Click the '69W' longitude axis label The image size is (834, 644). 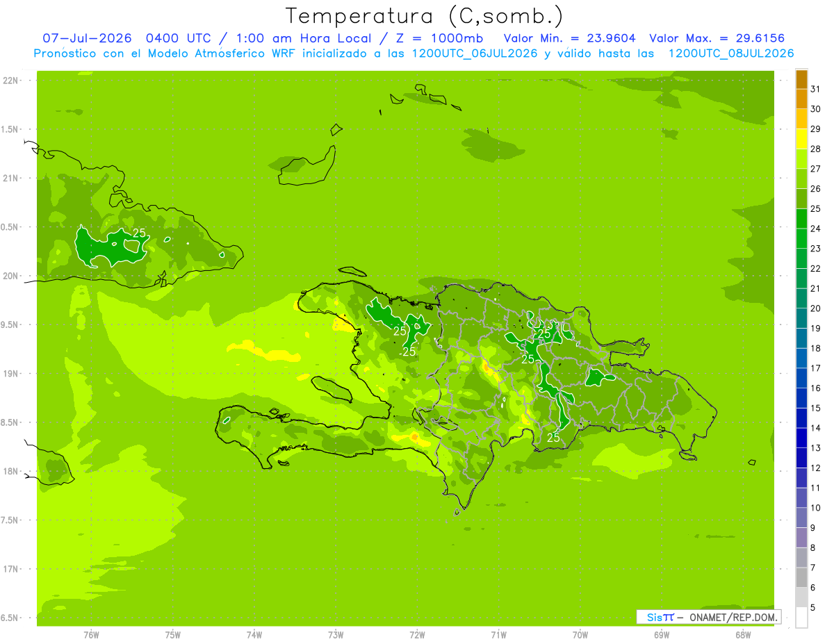[x=662, y=635]
